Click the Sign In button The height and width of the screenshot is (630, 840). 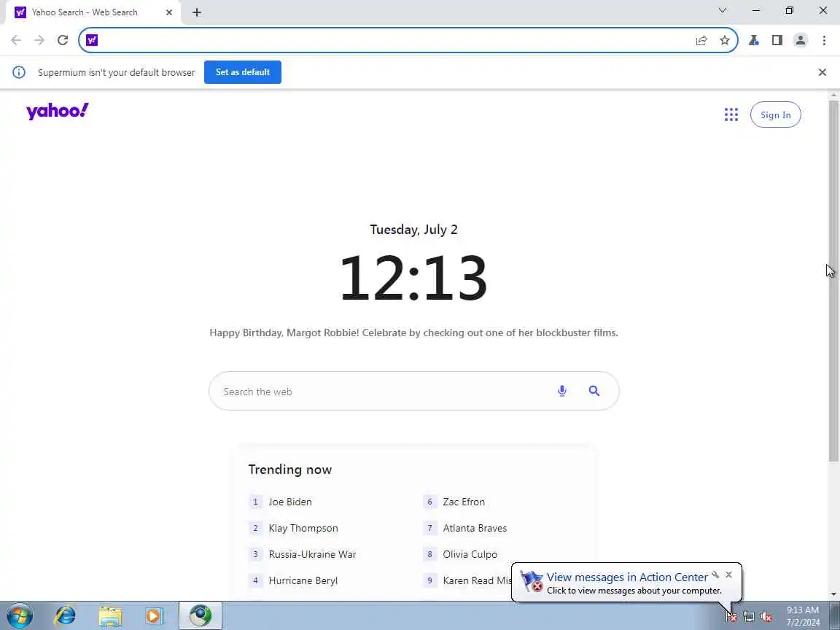coord(775,114)
